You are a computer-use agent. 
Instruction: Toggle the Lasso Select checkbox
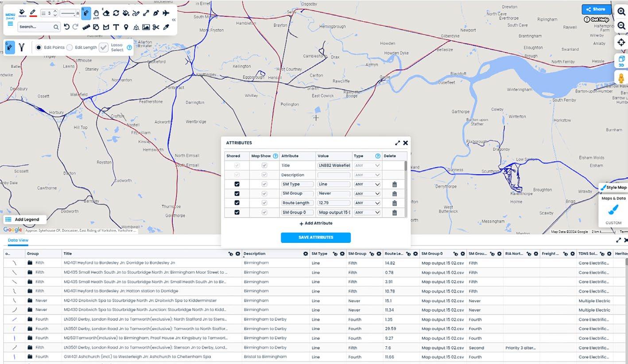coord(104,47)
